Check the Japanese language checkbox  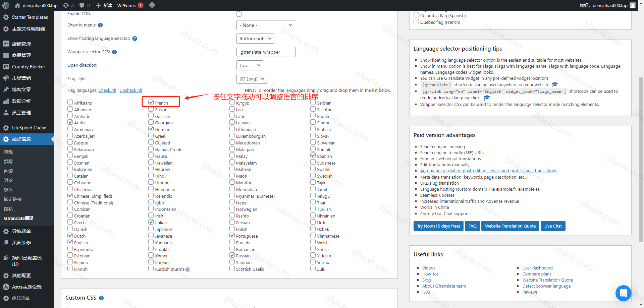pyautogui.click(x=151, y=229)
